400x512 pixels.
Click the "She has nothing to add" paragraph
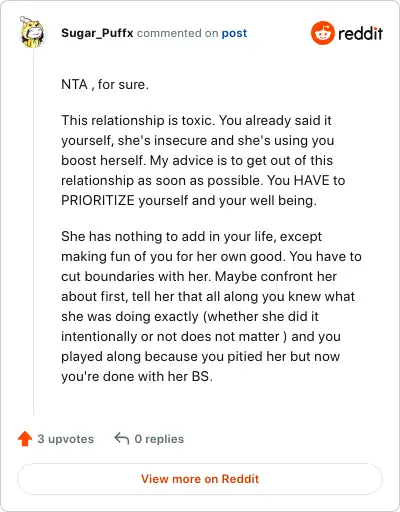pyautogui.click(x=211, y=307)
